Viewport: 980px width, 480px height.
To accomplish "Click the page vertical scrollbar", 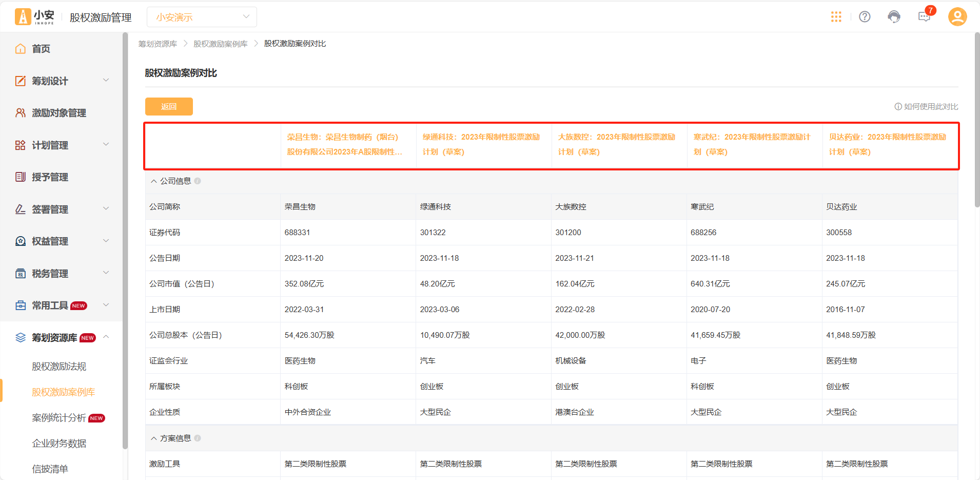I will (x=977, y=121).
